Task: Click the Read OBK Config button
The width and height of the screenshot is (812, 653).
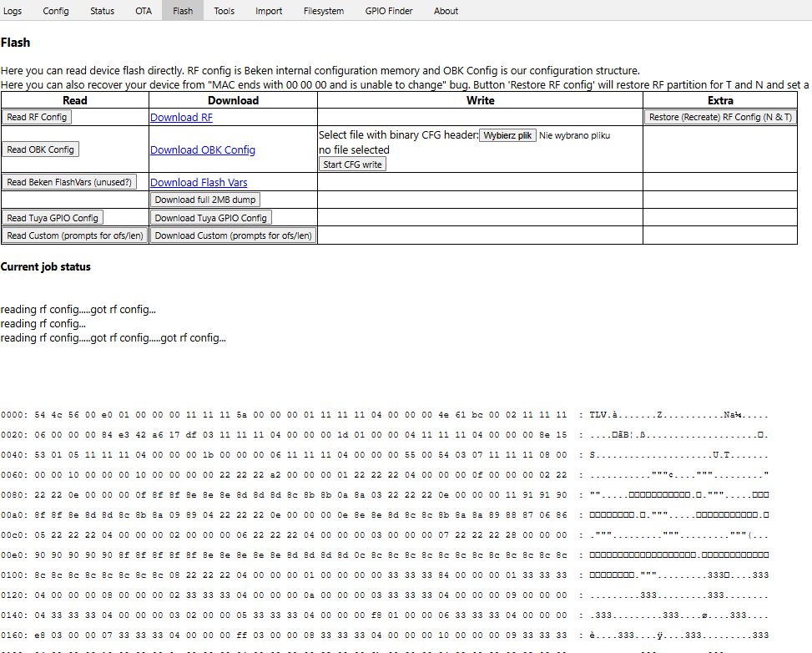Action: point(40,149)
